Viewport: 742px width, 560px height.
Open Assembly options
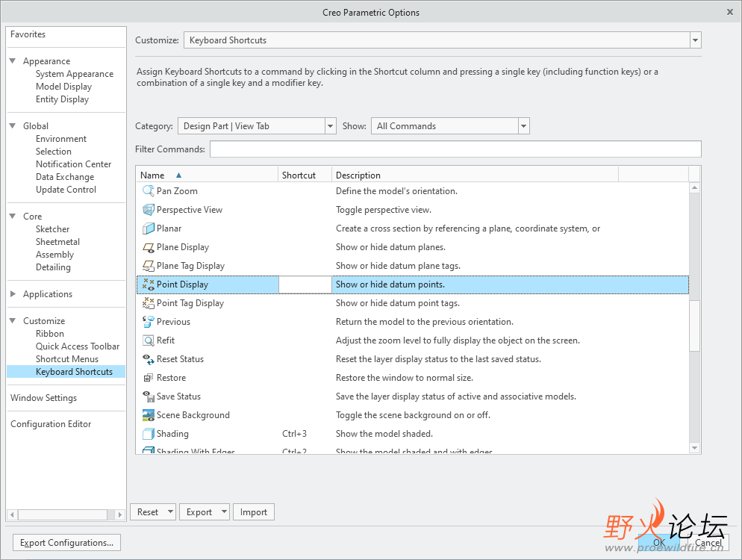[x=55, y=255]
